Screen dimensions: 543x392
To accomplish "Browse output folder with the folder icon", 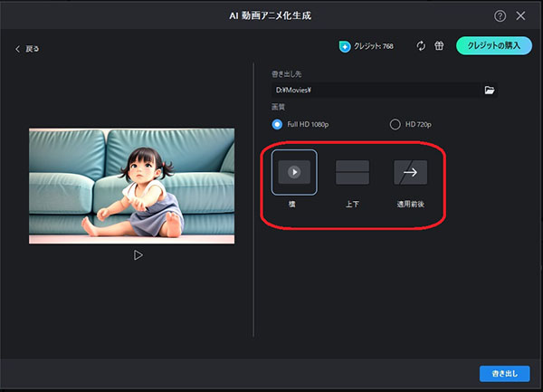I will pyautogui.click(x=490, y=90).
